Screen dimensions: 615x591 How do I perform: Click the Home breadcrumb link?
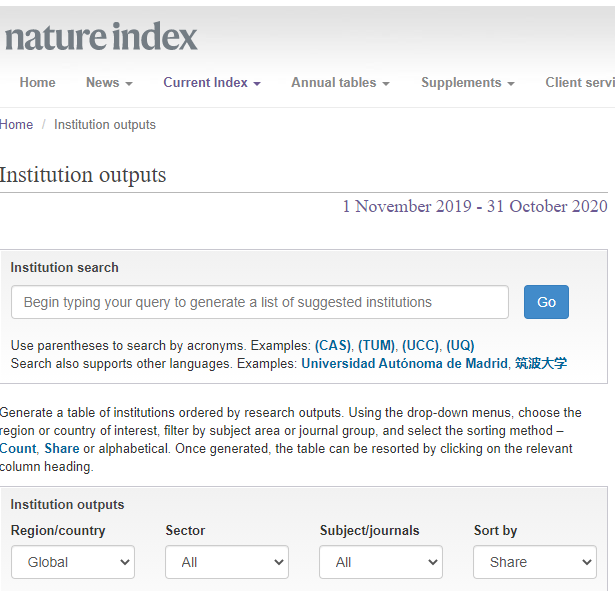(17, 125)
